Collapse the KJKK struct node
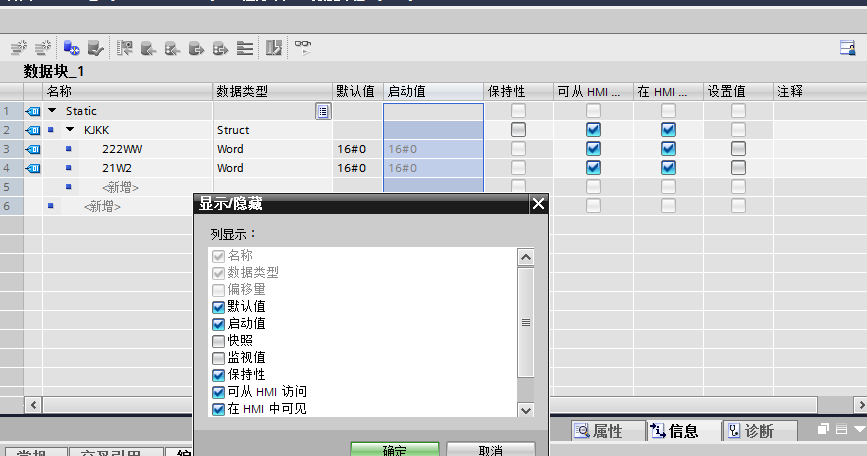This screenshot has height=456, width=867. pos(70,130)
